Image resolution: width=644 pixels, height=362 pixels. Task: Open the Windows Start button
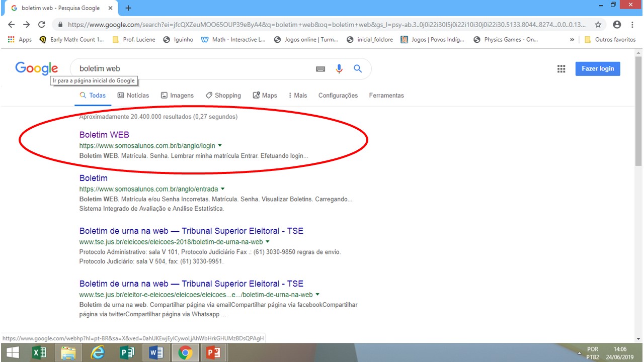pos(12,353)
